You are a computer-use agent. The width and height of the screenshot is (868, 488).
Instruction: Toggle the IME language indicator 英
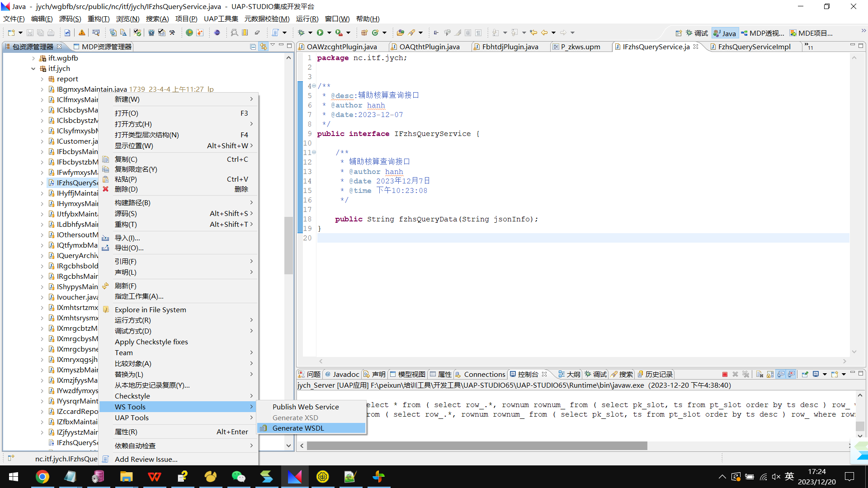(789, 476)
